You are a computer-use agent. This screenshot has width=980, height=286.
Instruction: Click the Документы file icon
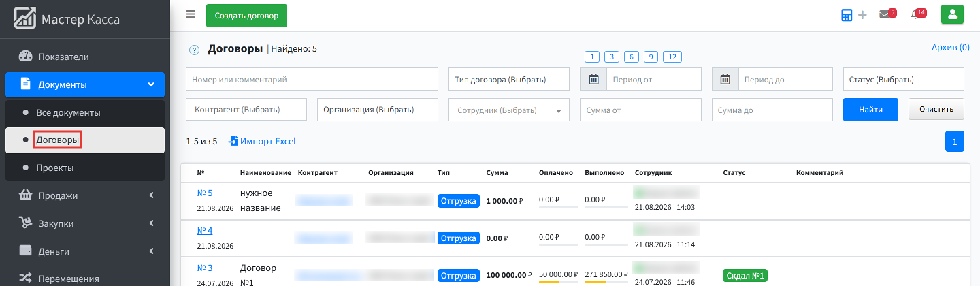[25, 84]
